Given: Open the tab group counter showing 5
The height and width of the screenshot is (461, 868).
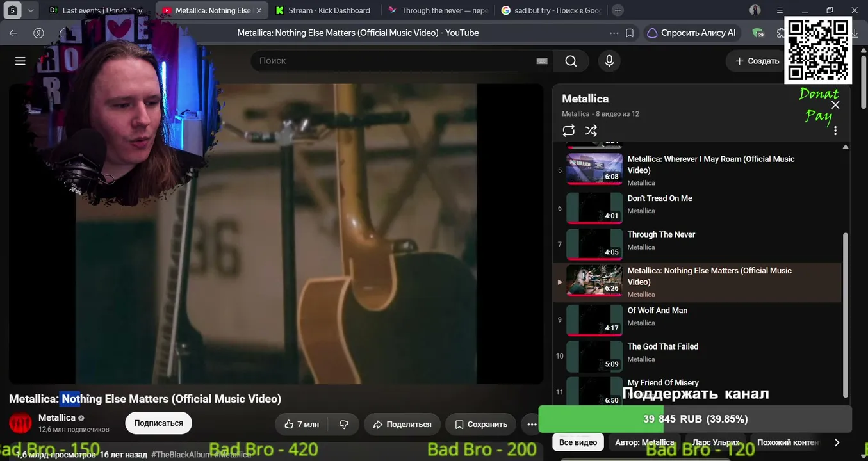Looking at the screenshot, I should point(13,10).
